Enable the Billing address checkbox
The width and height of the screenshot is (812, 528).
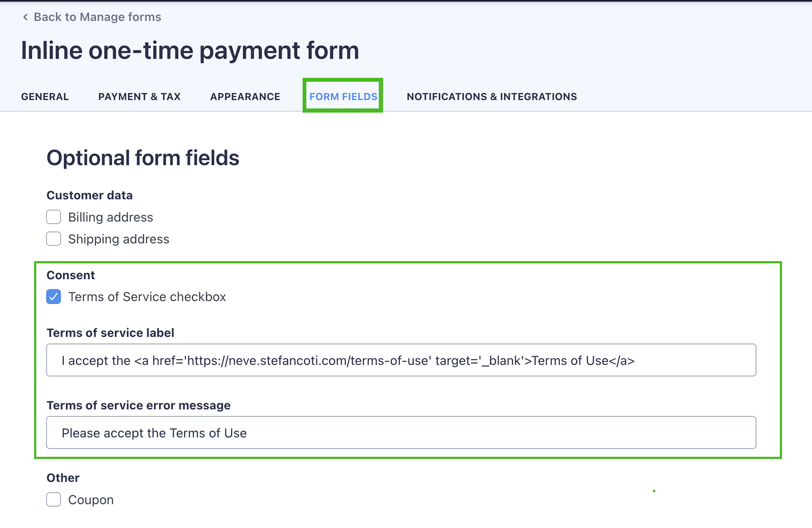(x=53, y=217)
